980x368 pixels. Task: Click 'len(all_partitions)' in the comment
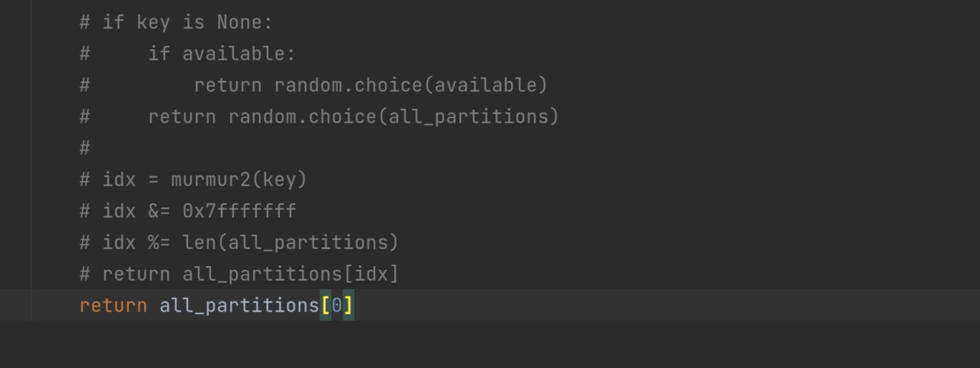[x=290, y=242]
